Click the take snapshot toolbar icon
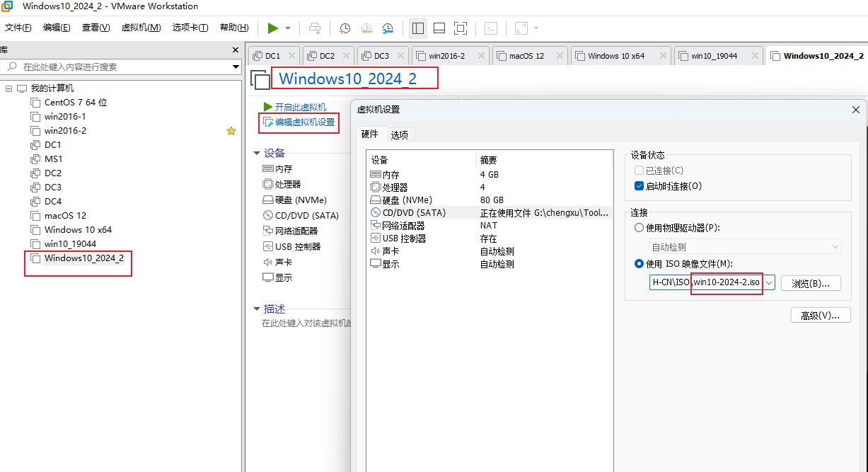868x472 pixels. click(x=345, y=28)
